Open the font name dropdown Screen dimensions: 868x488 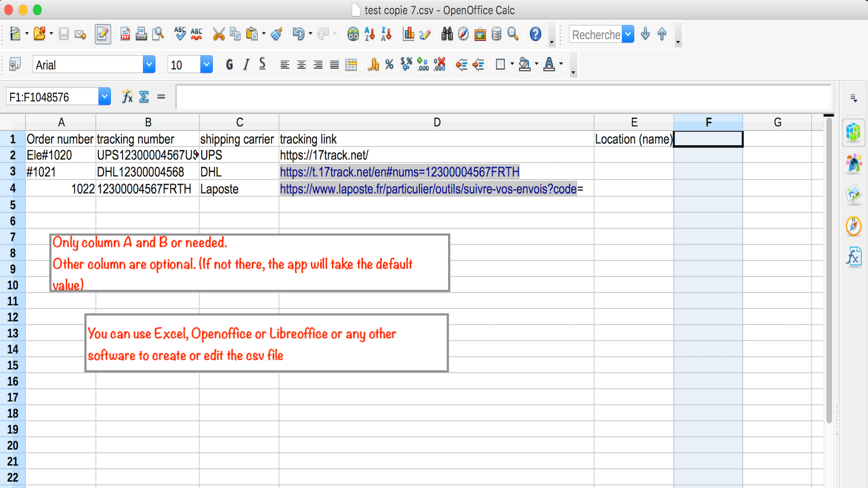pyautogui.click(x=149, y=65)
